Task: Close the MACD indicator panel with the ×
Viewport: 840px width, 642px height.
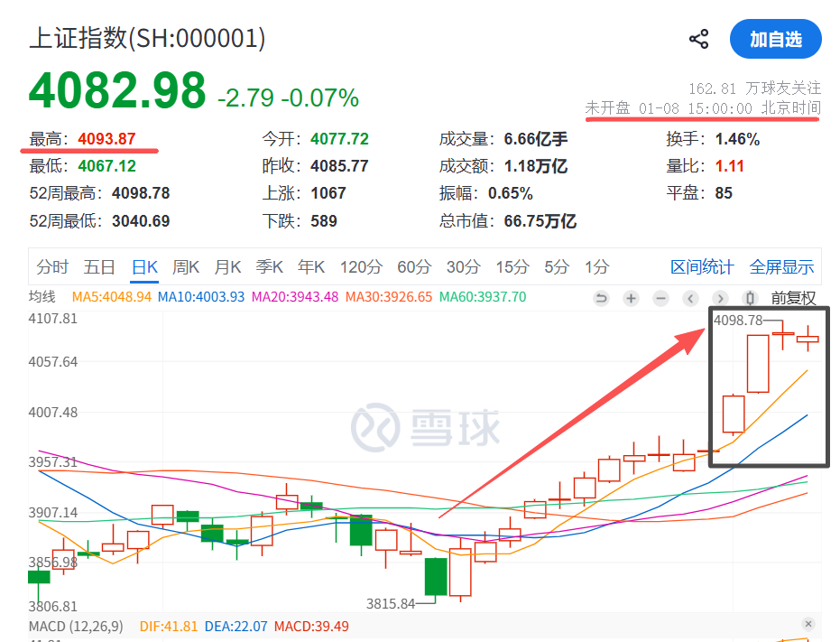Action: coord(809,623)
